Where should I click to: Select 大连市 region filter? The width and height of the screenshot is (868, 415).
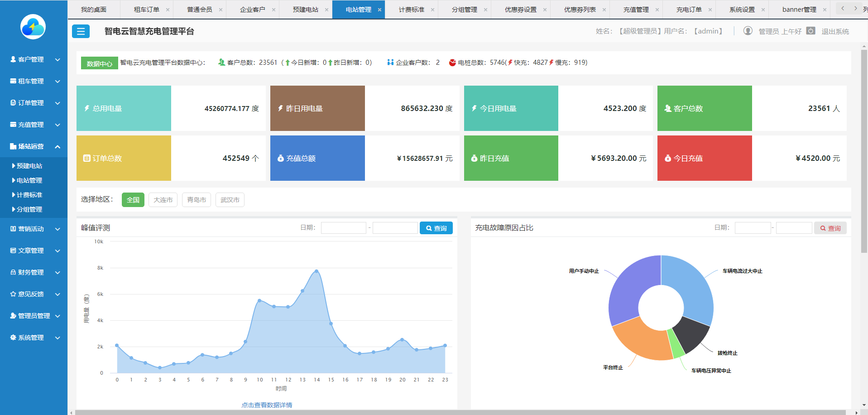[x=163, y=200]
